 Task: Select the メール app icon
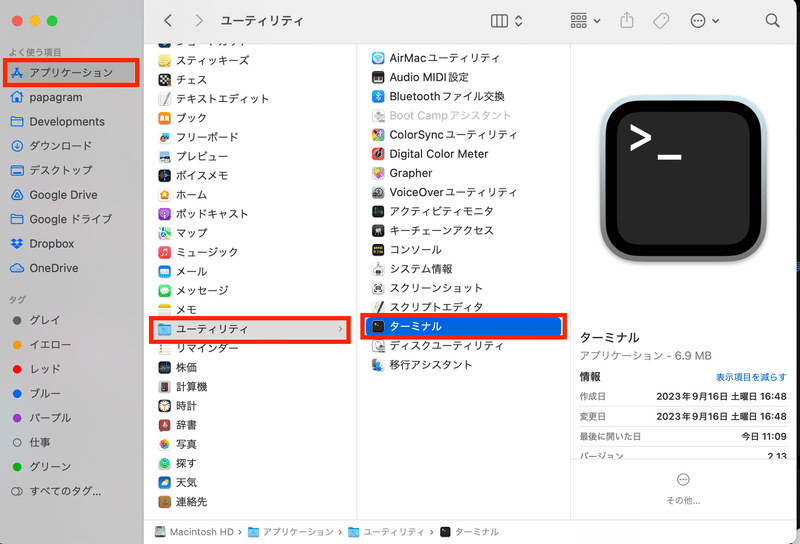coord(164,271)
